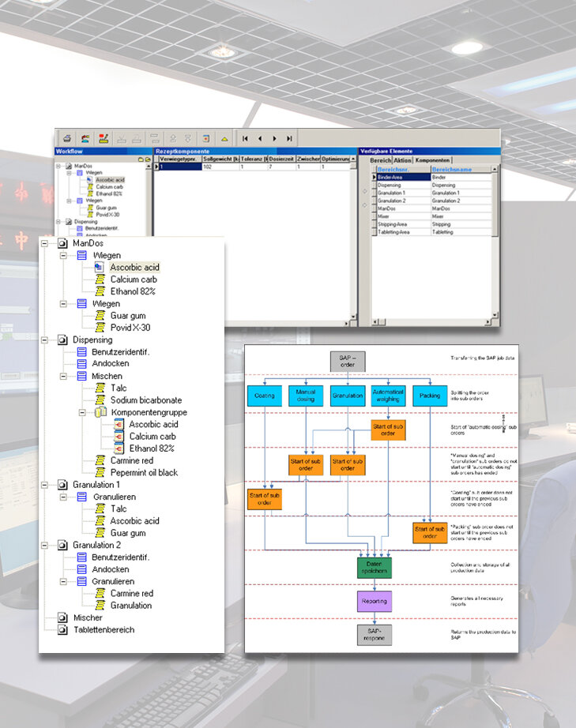Image resolution: width=576 pixels, height=728 pixels.
Task: Collapse the Wiegen node containing Guar gum
Action: pos(63,304)
